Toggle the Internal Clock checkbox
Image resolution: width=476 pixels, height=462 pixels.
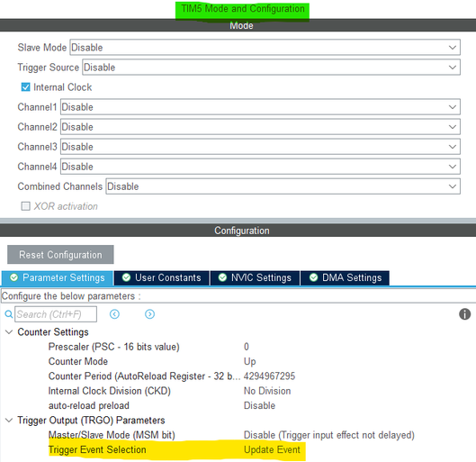pyautogui.click(x=25, y=87)
